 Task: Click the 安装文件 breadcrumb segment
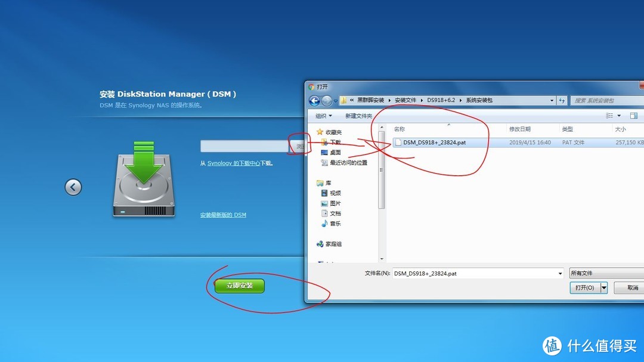[x=405, y=100]
